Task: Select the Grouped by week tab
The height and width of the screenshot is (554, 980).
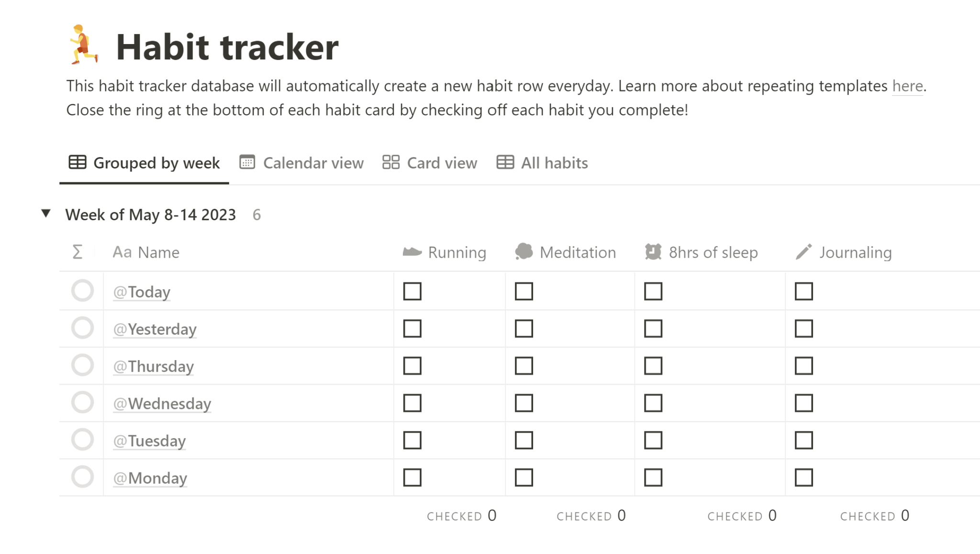Action: tap(145, 163)
